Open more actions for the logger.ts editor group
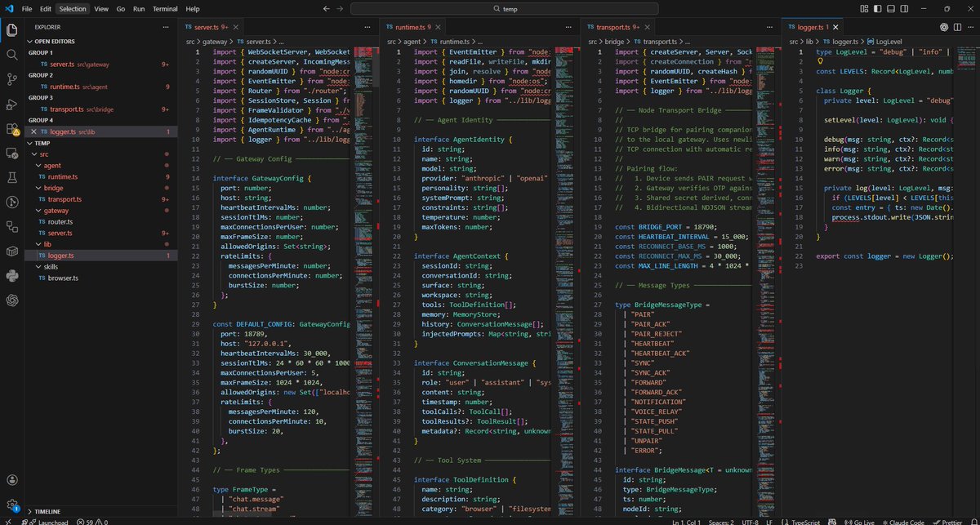The image size is (980, 525). (x=969, y=26)
